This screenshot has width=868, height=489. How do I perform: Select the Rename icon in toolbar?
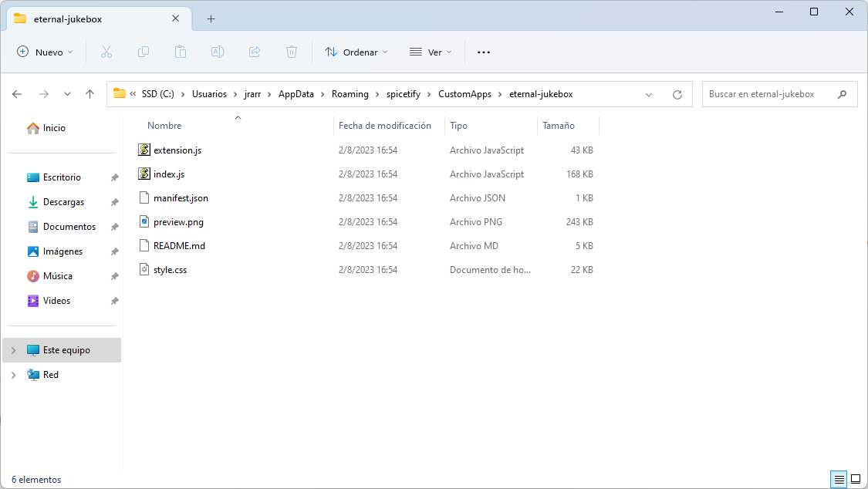[x=218, y=52]
